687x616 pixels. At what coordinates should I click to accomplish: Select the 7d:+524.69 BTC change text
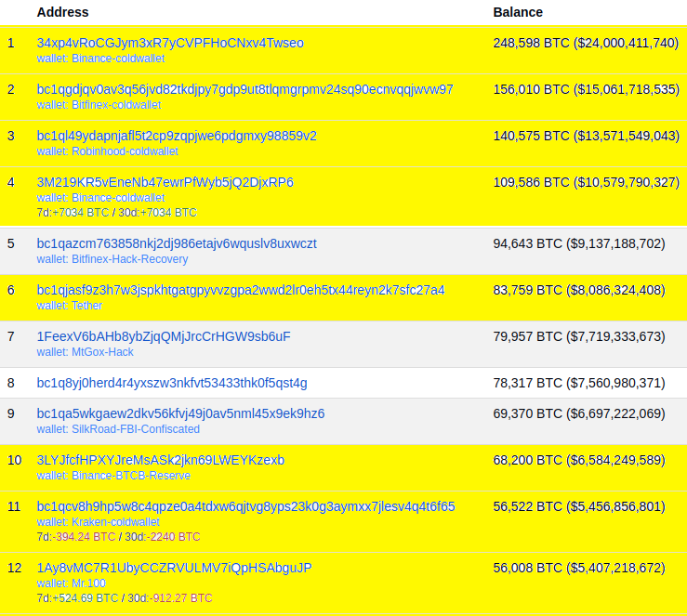77,597
